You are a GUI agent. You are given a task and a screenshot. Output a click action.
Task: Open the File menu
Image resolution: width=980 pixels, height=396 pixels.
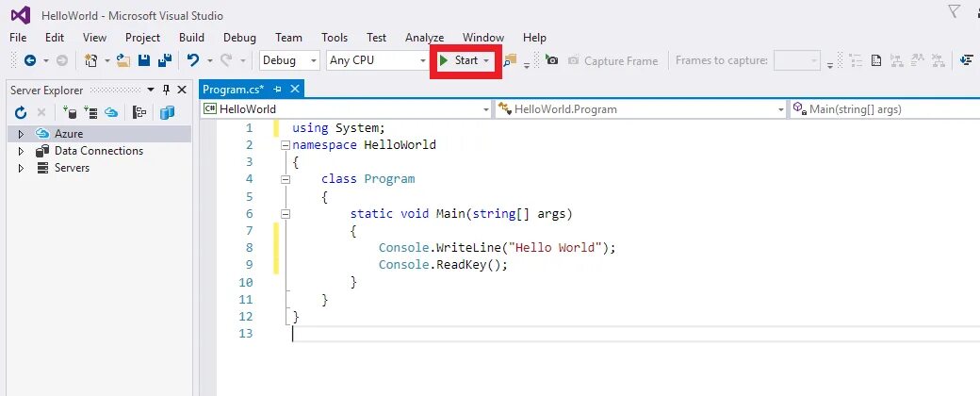pyautogui.click(x=18, y=38)
